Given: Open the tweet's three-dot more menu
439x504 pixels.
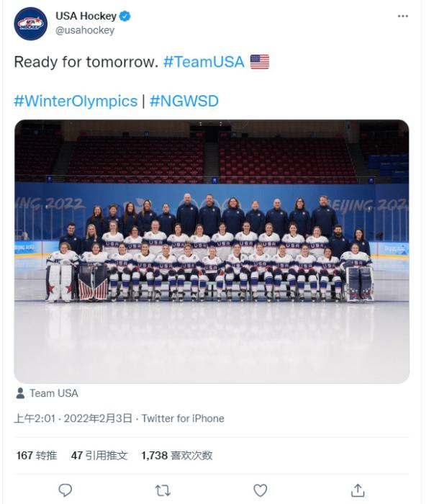Looking at the screenshot, I should click(402, 17).
